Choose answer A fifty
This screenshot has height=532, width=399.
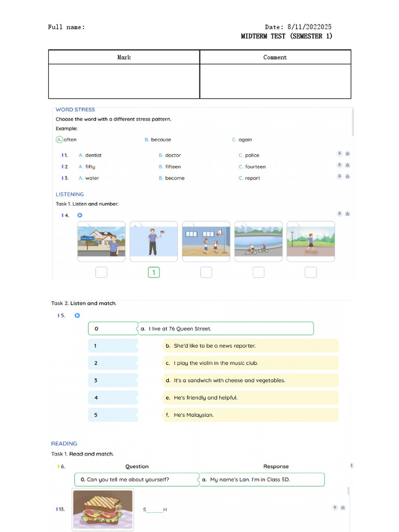tap(87, 167)
